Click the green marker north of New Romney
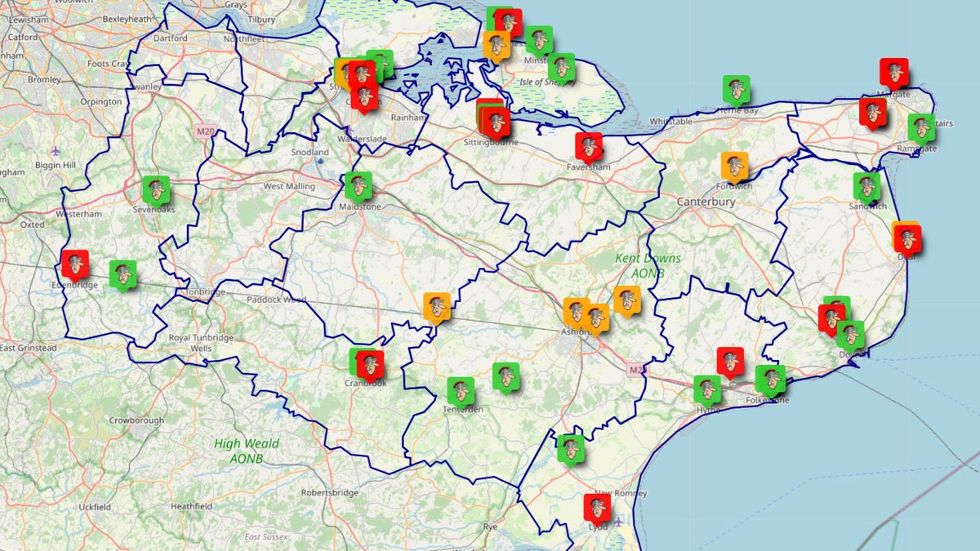The width and height of the screenshot is (980, 551). [x=570, y=447]
